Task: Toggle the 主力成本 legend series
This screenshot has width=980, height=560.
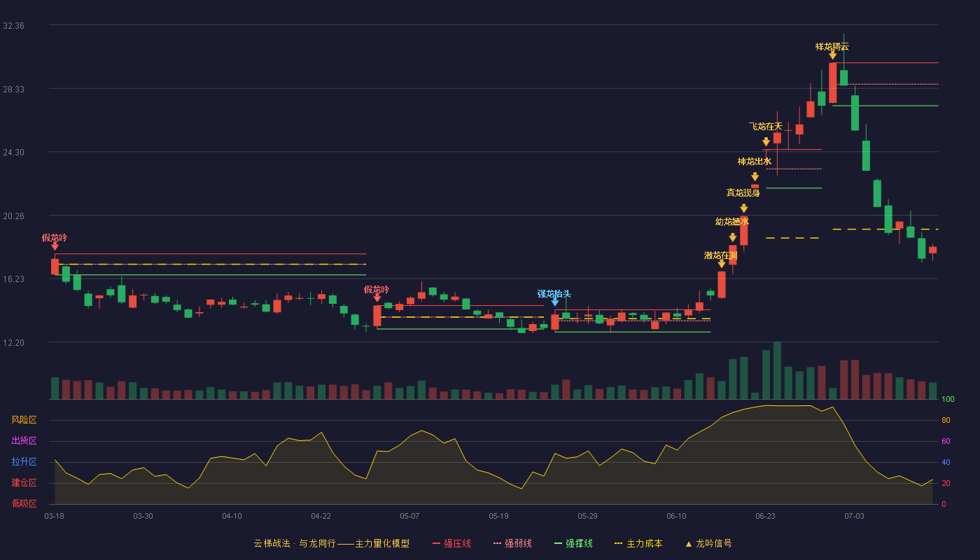Action: (x=638, y=543)
